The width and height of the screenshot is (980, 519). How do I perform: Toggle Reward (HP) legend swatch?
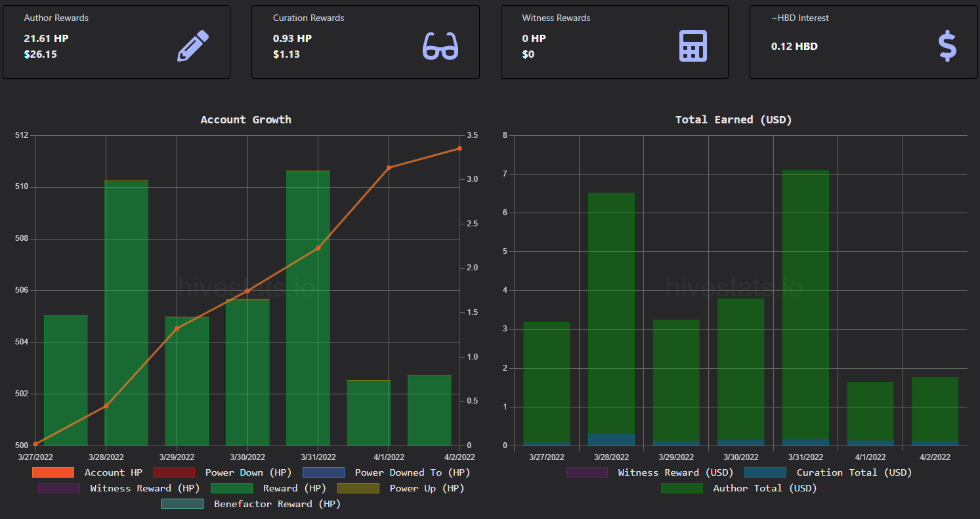232,488
